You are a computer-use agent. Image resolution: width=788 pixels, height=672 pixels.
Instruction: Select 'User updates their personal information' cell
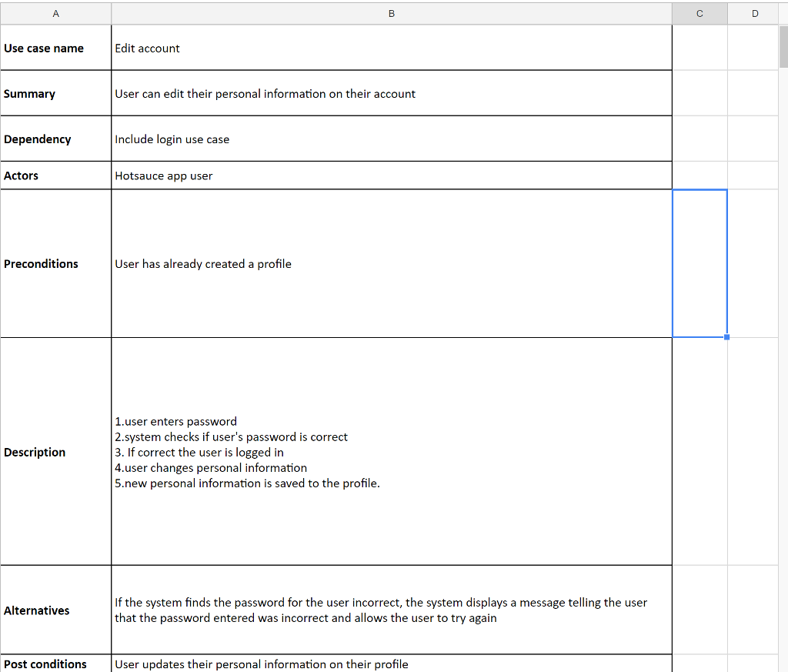pos(392,664)
